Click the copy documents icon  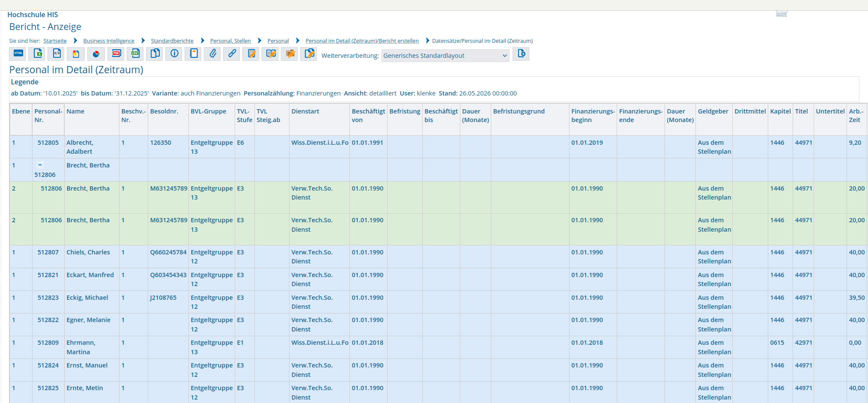coord(155,54)
